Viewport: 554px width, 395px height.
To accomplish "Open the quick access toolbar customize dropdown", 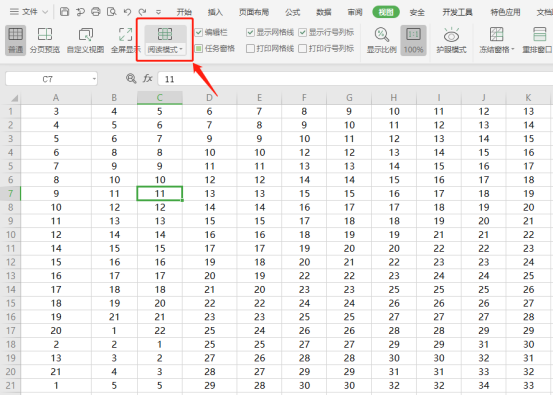I will (158, 12).
